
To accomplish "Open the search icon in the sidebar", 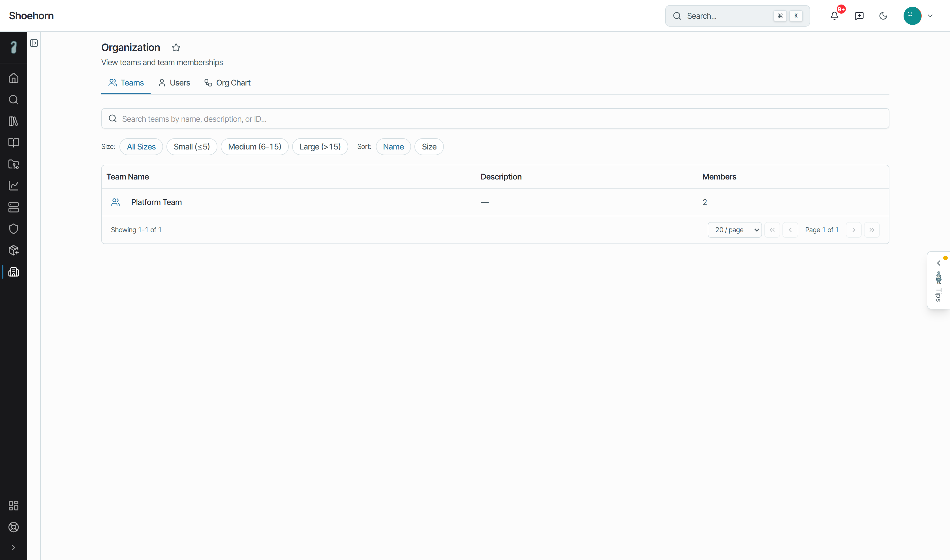I will point(14,100).
